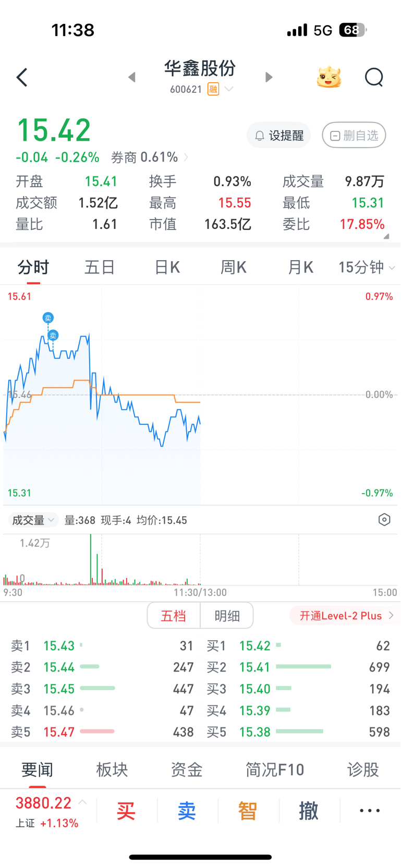Viewport: 401px width, 868px height.
Task: Expand the 上证 index chevron
Action: (x=82, y=802)
